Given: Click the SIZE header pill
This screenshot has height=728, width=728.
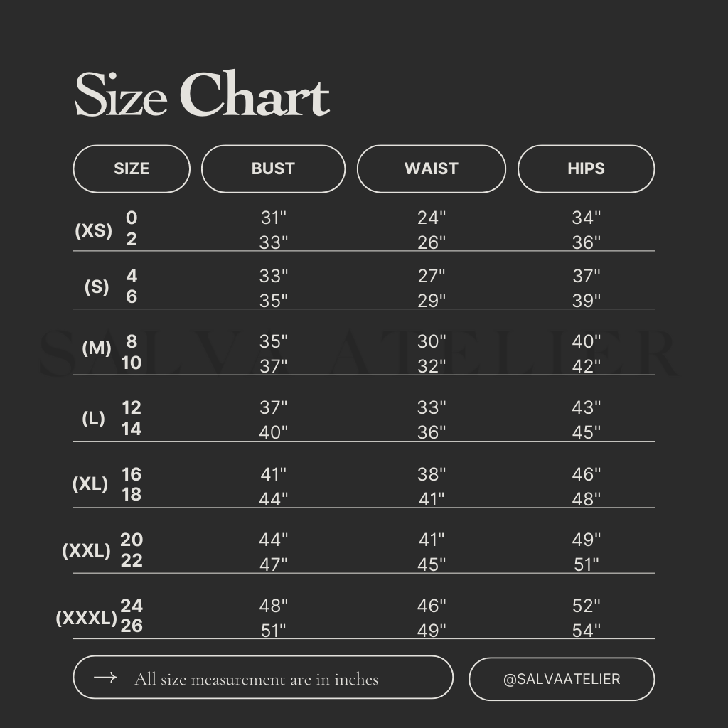Looking at the screenshot, I should coord(132,168).
